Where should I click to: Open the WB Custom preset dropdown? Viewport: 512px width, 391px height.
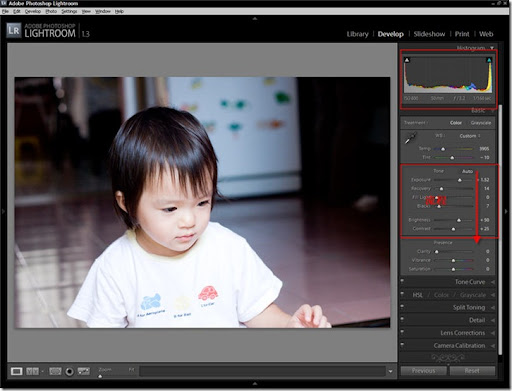pyautogui.click(x=470, y=136)
